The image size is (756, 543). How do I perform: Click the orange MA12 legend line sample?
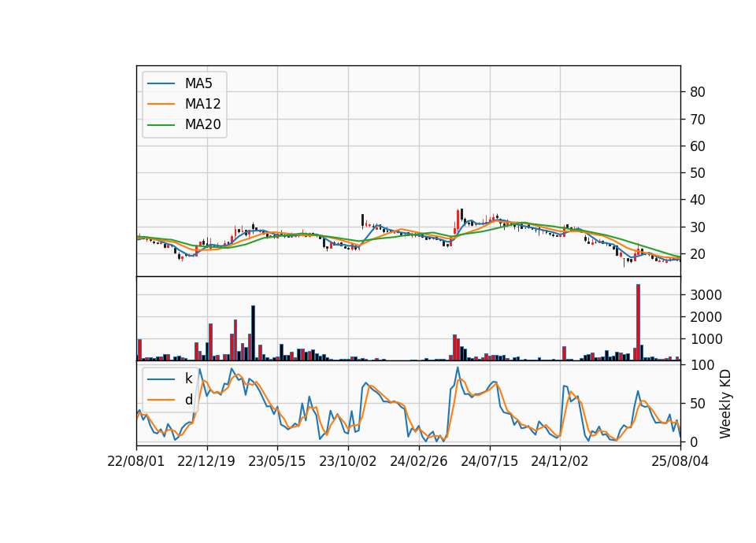tap(161, 104)
